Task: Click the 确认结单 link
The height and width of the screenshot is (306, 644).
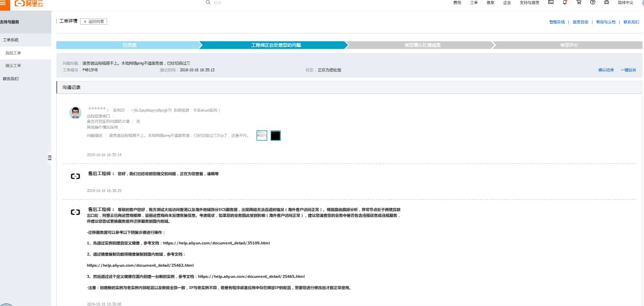Action: (x=606, y=70)
